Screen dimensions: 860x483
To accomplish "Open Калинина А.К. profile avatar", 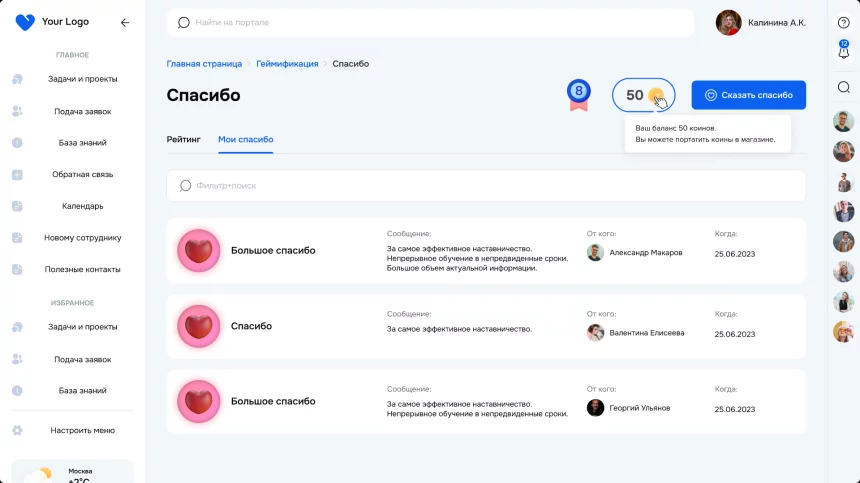I will 729,22.
